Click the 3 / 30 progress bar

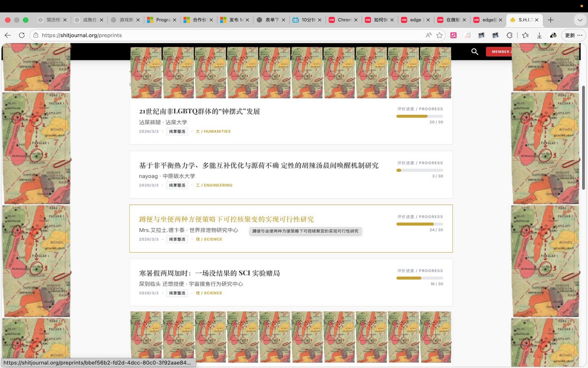pos(420,170)
